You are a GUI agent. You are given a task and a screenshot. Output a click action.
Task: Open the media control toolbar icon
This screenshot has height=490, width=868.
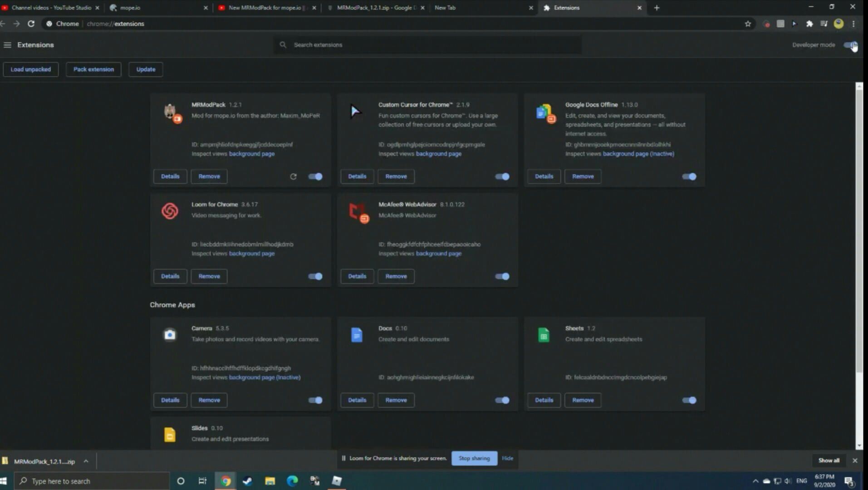[x=824, y=24]
